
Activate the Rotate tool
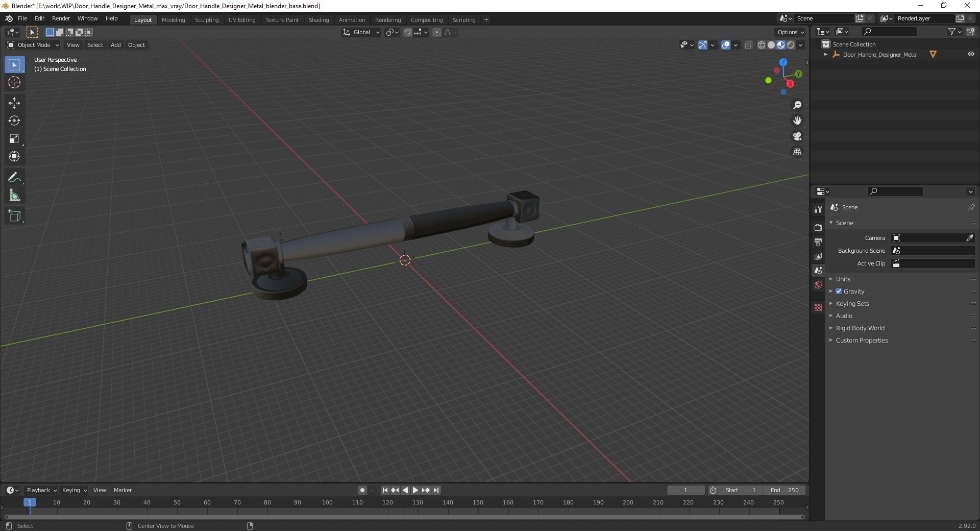point(14,121)
